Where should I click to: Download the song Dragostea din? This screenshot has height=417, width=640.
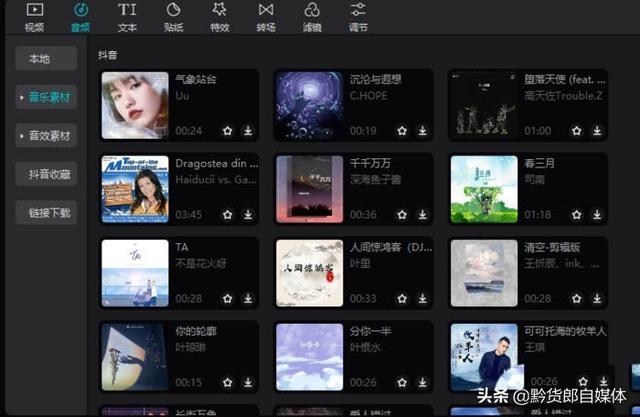coord(248,214)
